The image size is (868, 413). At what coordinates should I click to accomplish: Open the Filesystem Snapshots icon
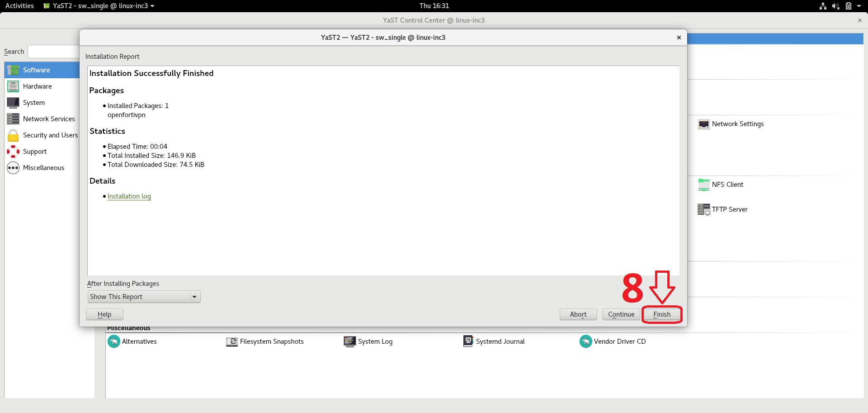(232, 342)
